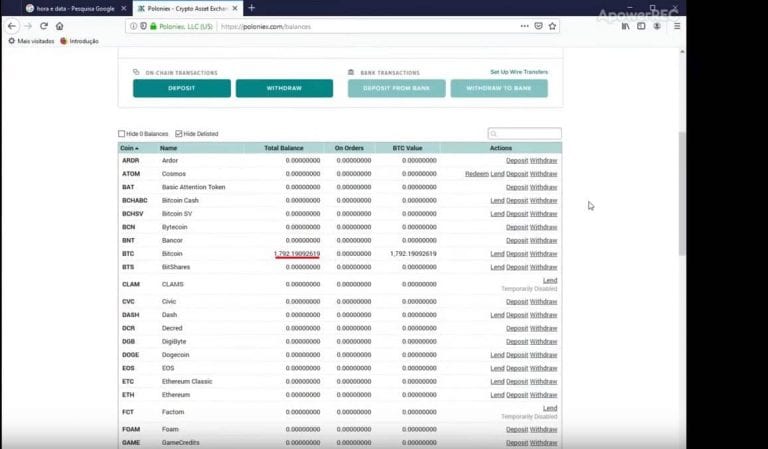This screenshot has height=449, width=768.
Task: Close the hora e data Google tab
Action: pyautogui.click(x=123, y=8)
